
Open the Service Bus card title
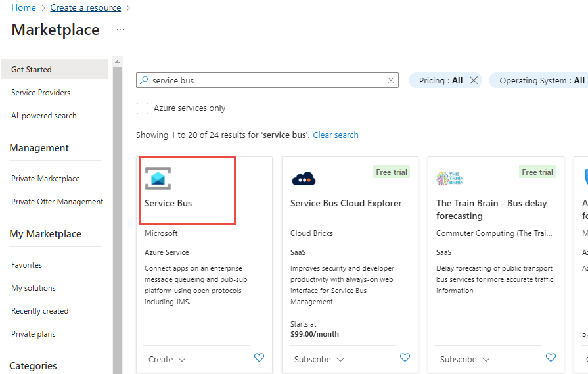click(x=168, y=203)
